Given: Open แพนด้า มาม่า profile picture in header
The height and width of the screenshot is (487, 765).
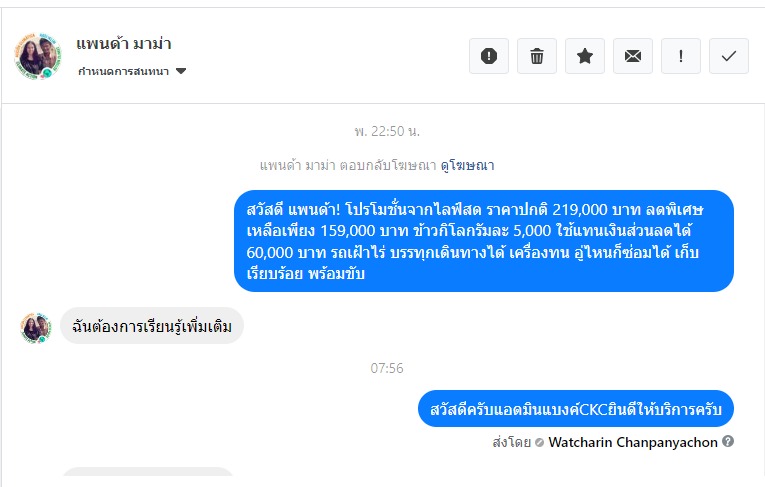Looking at the screenshot, I should click(38, 56).
